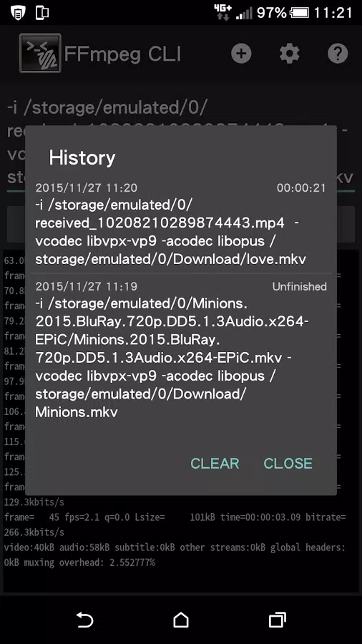
Task: Tap the Unfinished status label
Action: pyautogui.click(x=300, y=286)
